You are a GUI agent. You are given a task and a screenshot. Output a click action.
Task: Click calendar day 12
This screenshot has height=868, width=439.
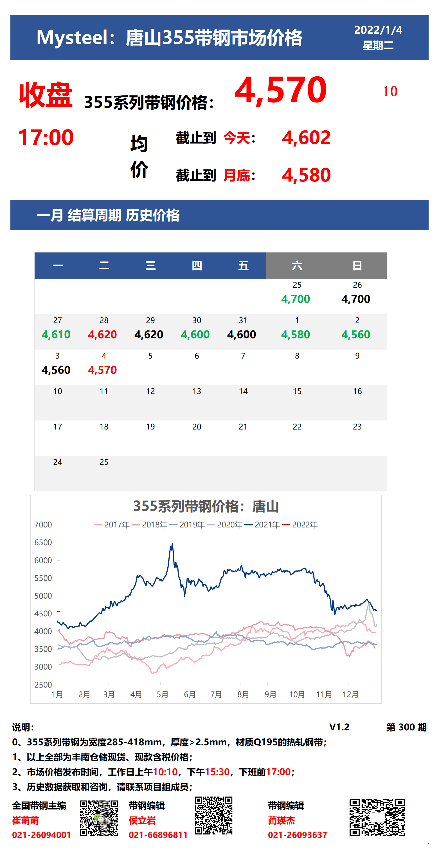tap(150, 391)
